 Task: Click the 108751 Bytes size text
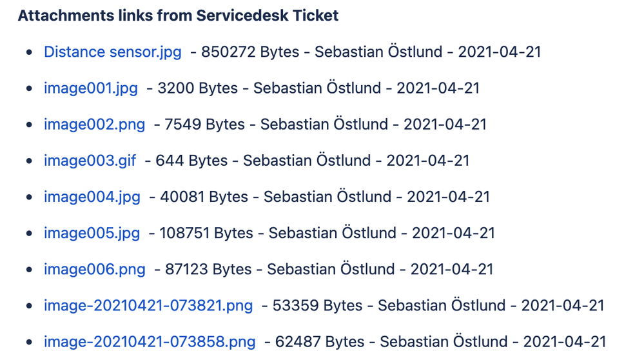click(x=206, y=233)
